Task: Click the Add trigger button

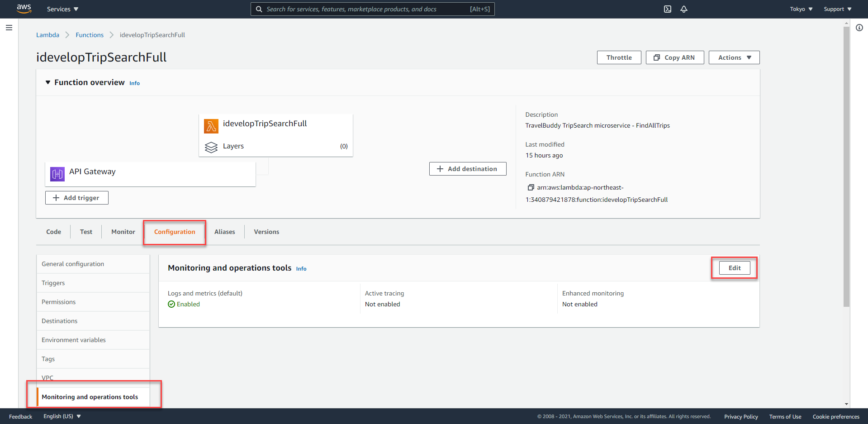Action: 77,198
